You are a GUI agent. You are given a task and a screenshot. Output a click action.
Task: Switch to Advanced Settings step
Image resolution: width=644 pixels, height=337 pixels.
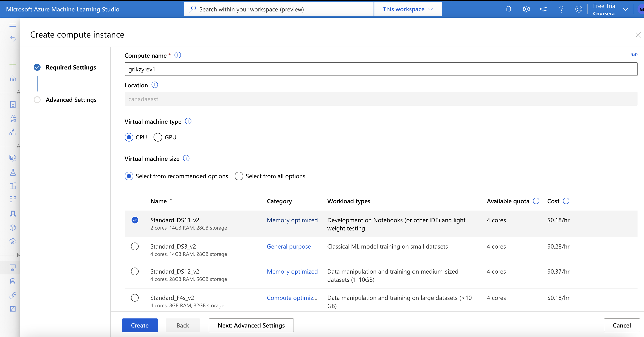pyautogui.click(x=71, y=99)
